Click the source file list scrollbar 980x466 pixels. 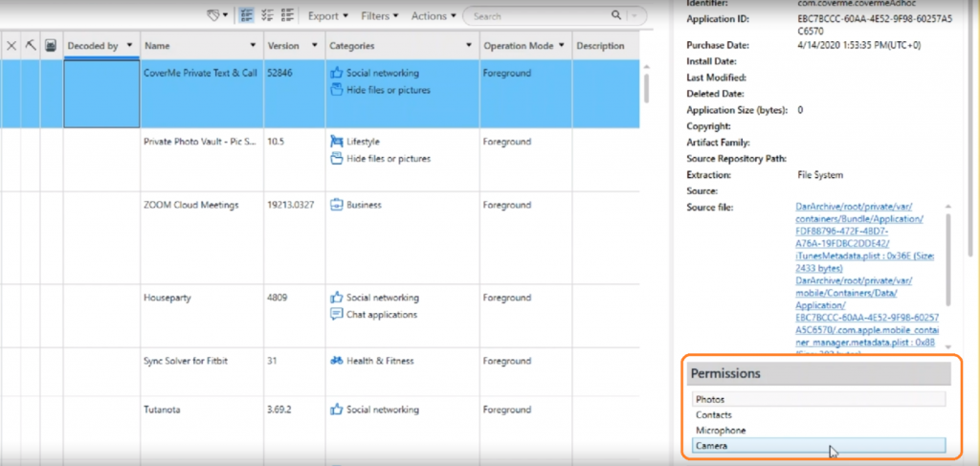[x=948, y=259]
